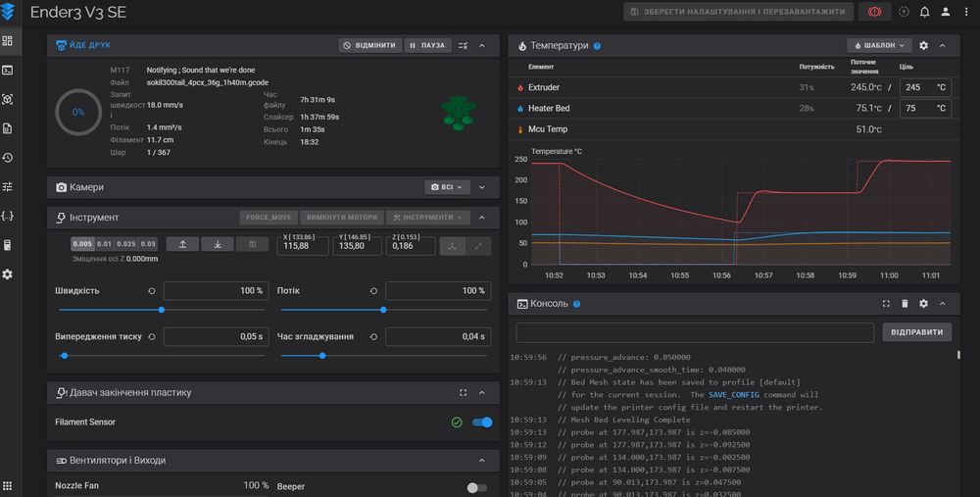The width and height of the screenshot is (980, 497).
Task: Enable the Beeper toggle
Action: pyautogui.click(x=476, y=486)
